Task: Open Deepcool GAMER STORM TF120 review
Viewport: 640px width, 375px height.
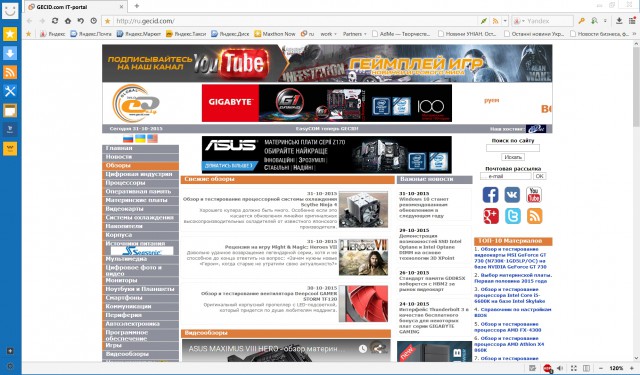Action: coord(269,296)
